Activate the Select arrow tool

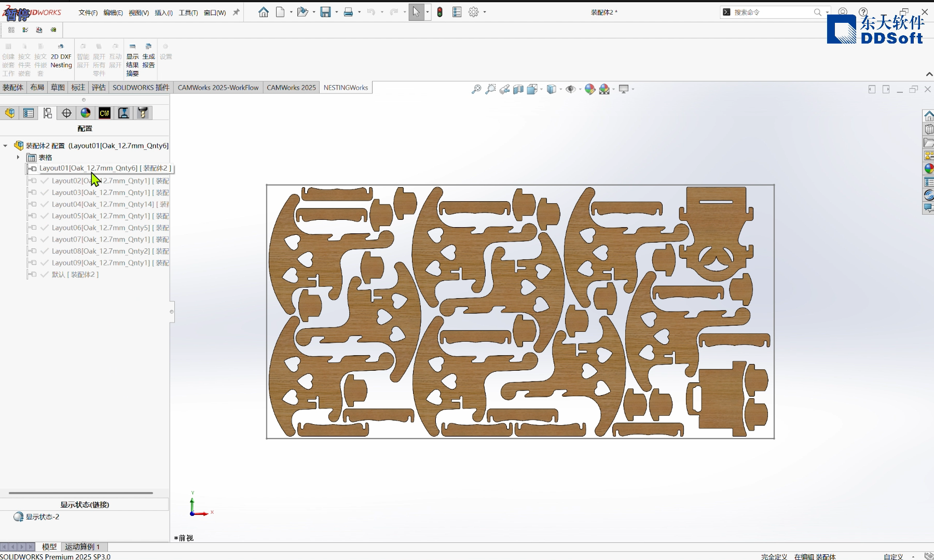pos(416,12)
